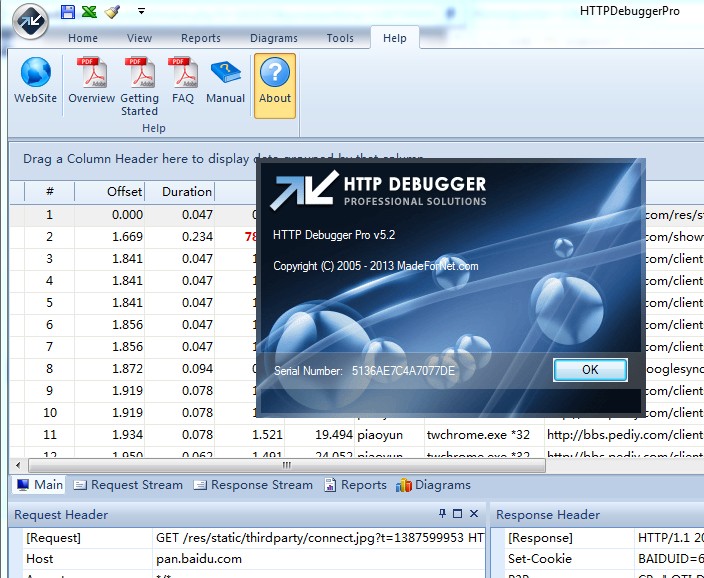
Task: Click the Request Header panel title
Action: [61, 515]
